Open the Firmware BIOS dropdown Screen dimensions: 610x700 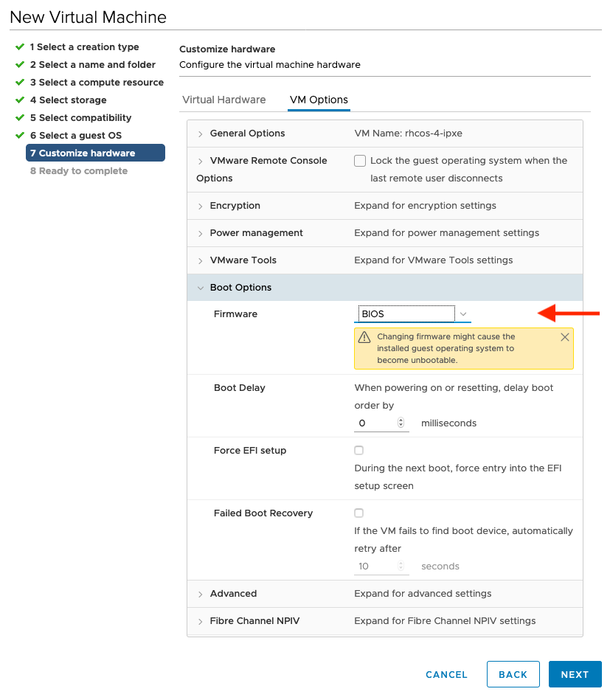click(412, 314)
